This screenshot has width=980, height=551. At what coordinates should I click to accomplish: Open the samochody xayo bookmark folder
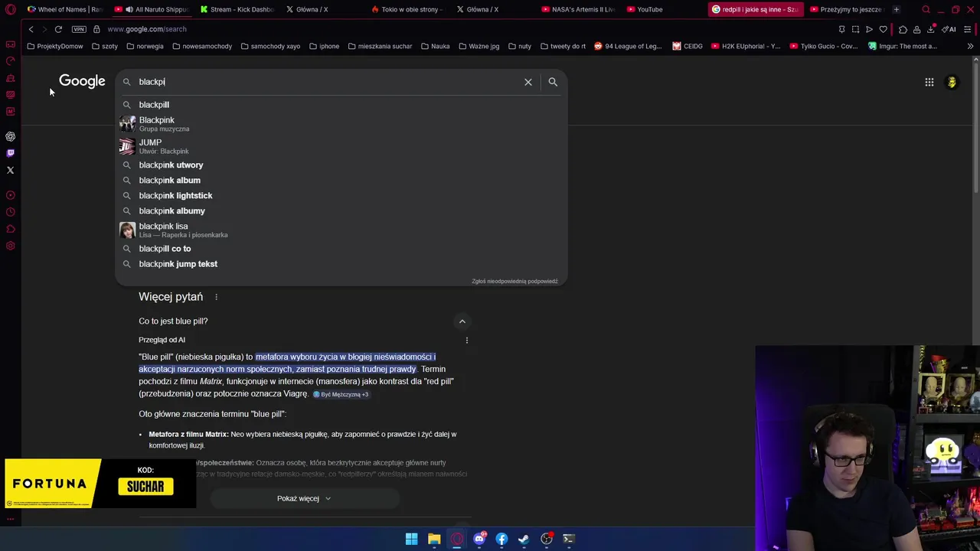[270, 46]
